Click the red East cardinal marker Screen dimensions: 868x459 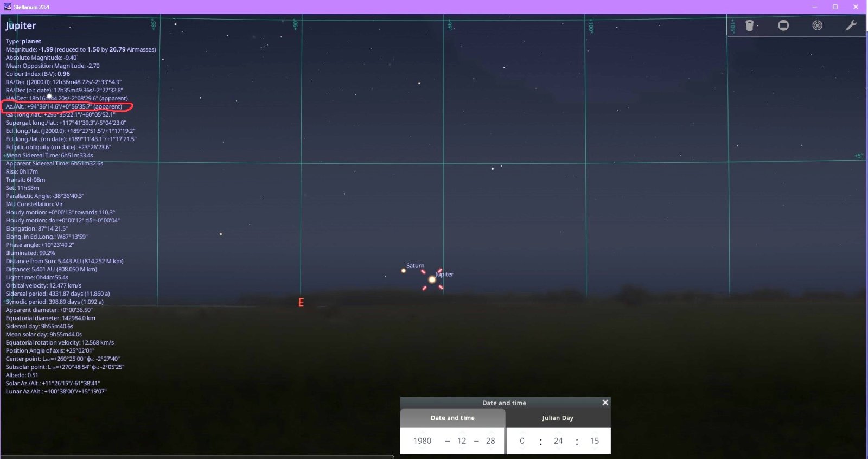[x=301, y=303]
